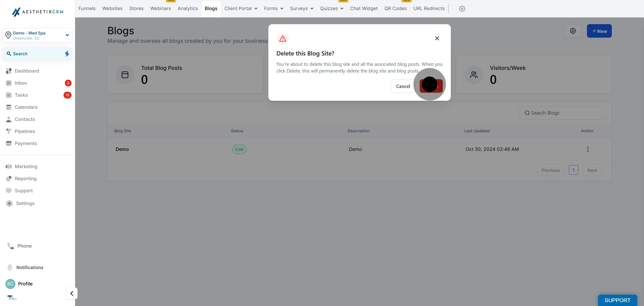Click the lightning bolt quick actions icon
This screenshot has width=644, height=306.
coord(67,53)
